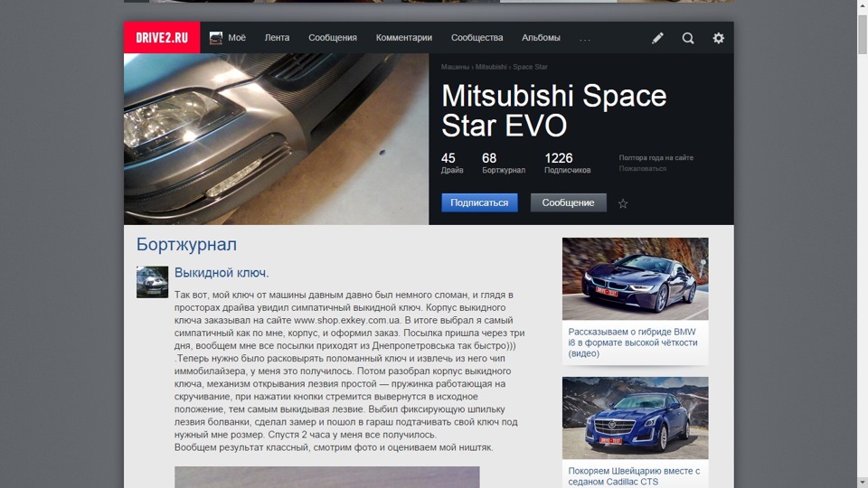Viewport: 868px width, 488px height.
Task: Click the Полтора года на сайте text
Action: pyautogui.click(x=656, y=157)
